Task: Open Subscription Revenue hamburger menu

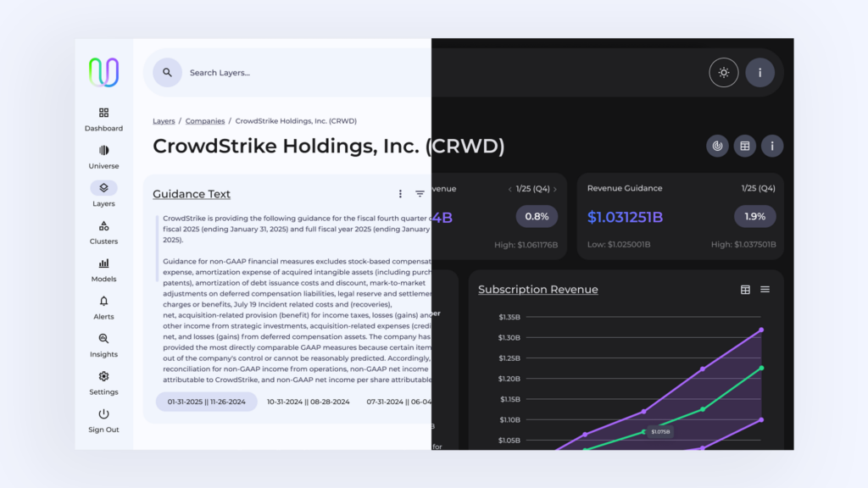Action: pos(765,290)
